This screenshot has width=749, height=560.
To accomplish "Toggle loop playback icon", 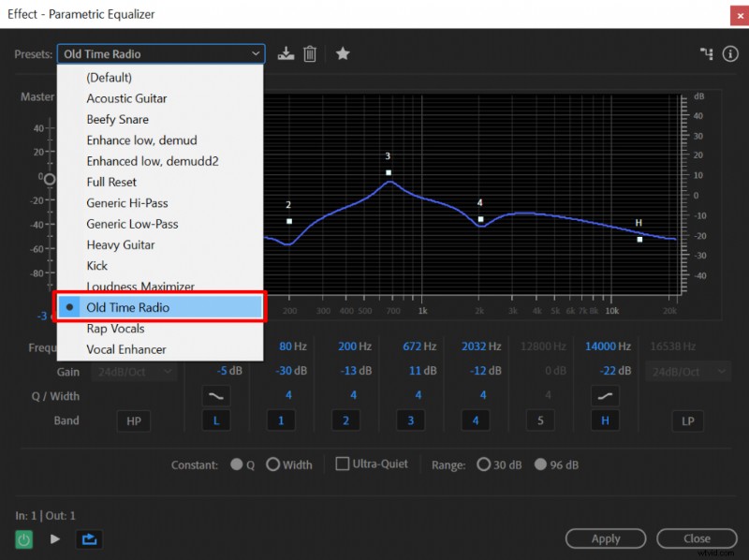I will [x=89, y=538].
